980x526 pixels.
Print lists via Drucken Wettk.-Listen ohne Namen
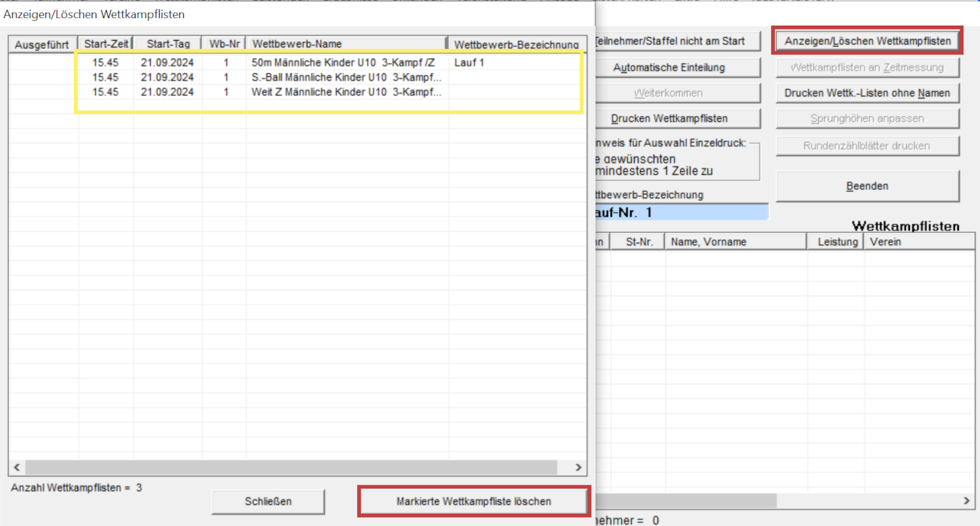[867, 93]
